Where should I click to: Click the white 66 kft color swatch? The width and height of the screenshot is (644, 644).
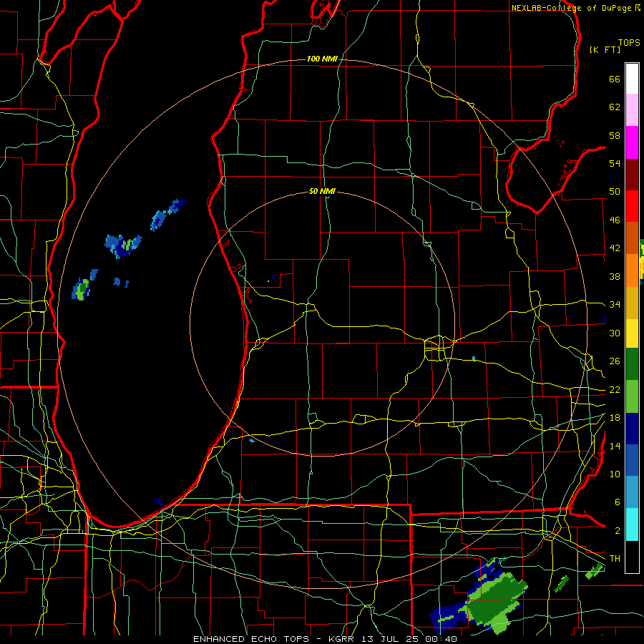[632, 79]
